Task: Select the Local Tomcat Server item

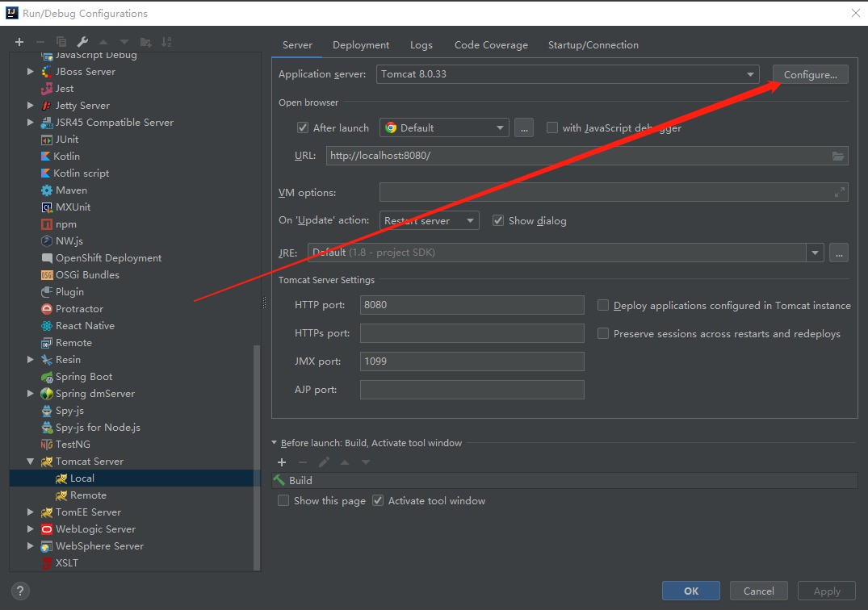Action: 135,478
